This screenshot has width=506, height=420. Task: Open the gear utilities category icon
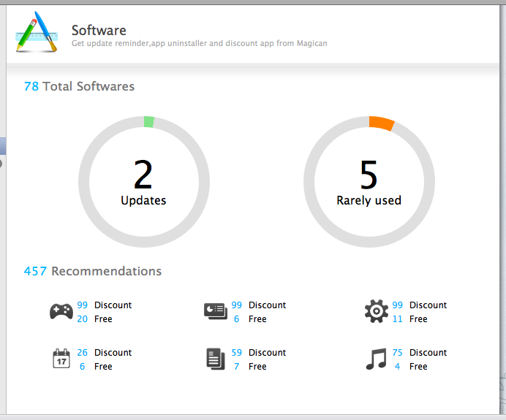pos(377,311)
